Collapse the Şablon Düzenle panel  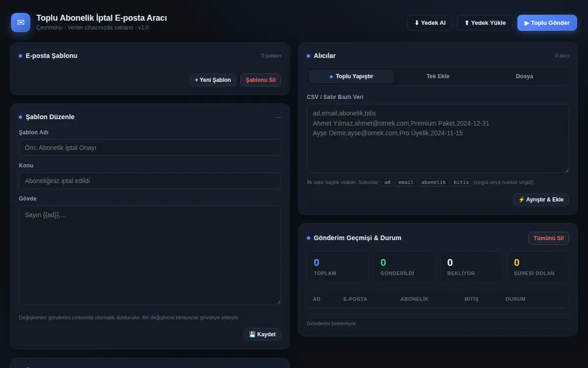click(x=278, y=117)
